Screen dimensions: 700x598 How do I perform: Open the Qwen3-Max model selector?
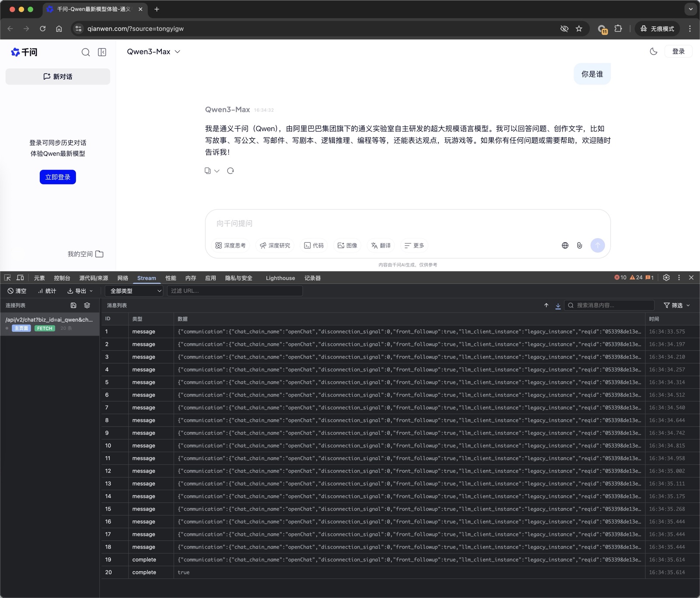point(154,52)
